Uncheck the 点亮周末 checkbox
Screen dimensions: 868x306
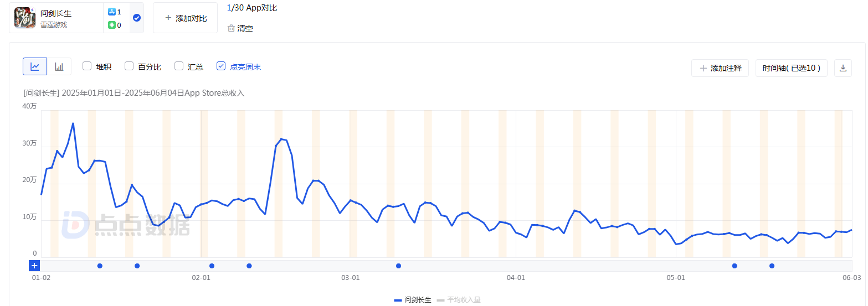point(221,66)
